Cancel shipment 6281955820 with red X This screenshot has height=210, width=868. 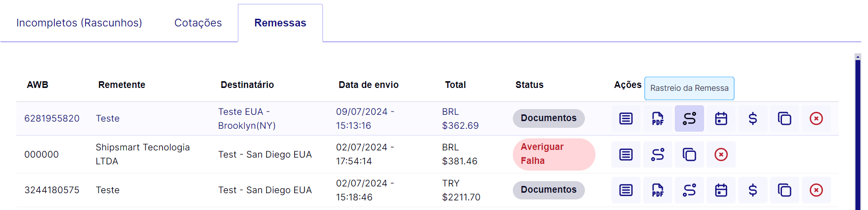(816, 118)
